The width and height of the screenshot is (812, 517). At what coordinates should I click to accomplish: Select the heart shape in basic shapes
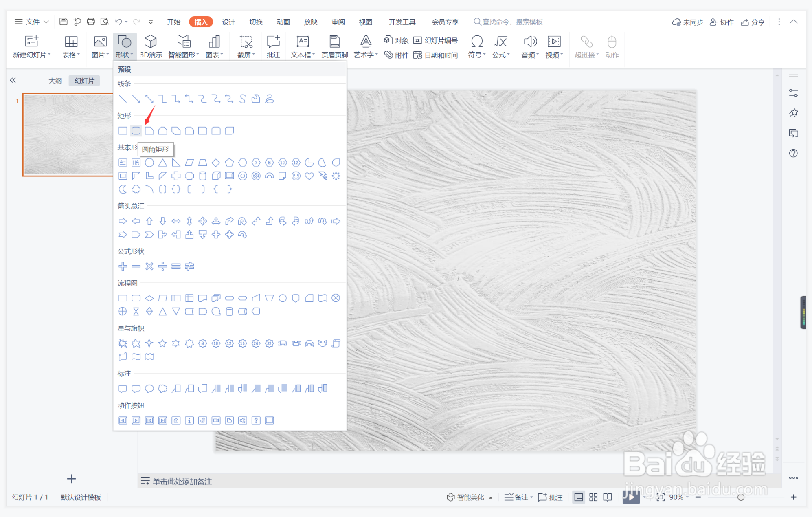tap(309, 176)
